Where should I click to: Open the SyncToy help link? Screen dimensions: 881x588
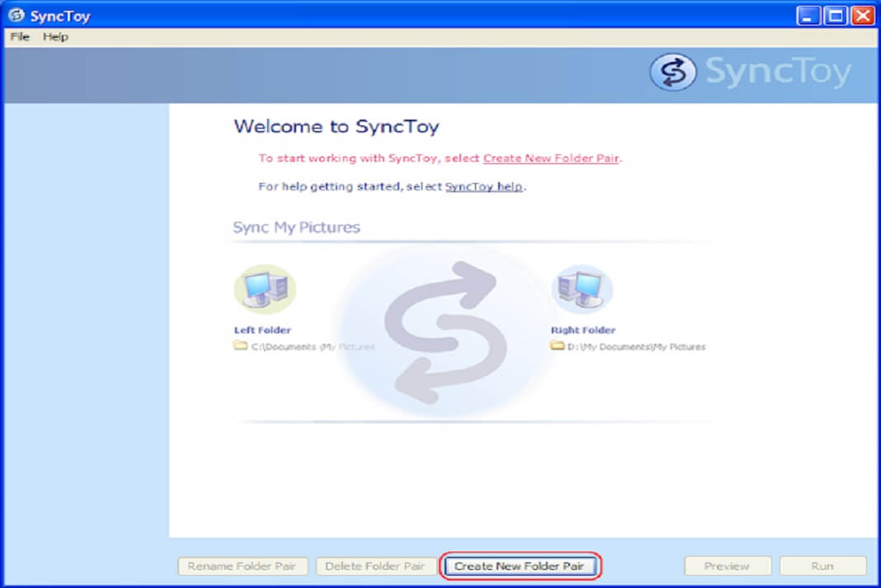[x=485, y=186]
